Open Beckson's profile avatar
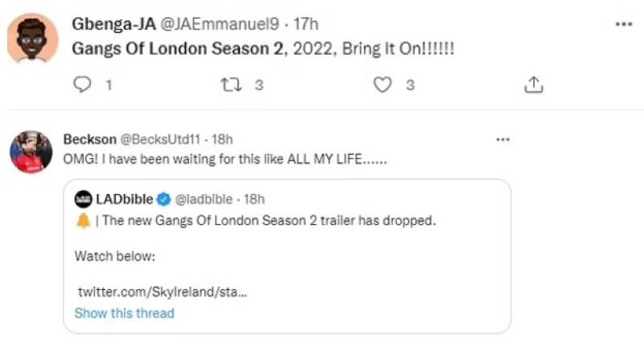Image resolution: width=644 pixels, height=352 pixels. pyautogui.click(x=31, y=151)
